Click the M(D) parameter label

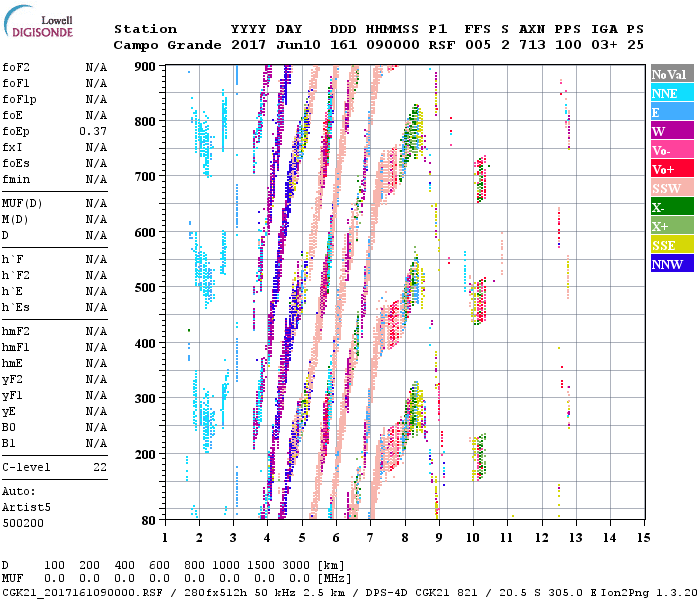point(15,220)
